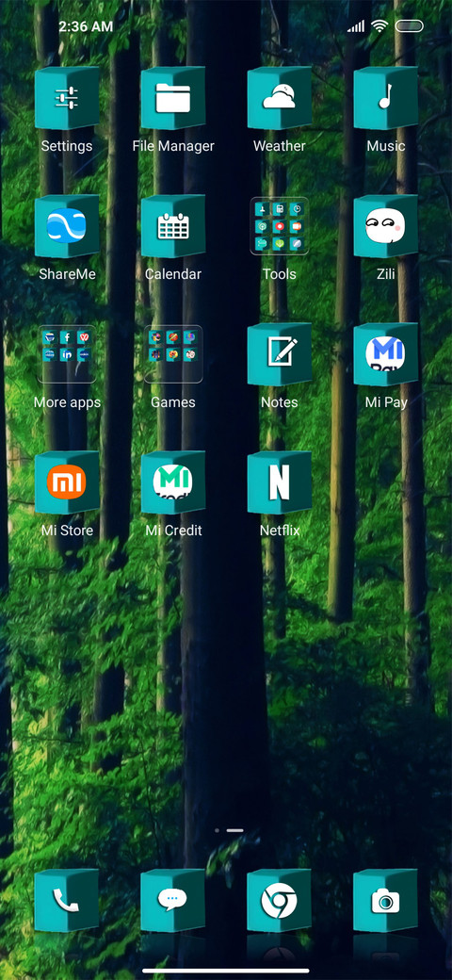Open ShareMe
The width and height of the screenshot is (452, 980).
(67, 226)
